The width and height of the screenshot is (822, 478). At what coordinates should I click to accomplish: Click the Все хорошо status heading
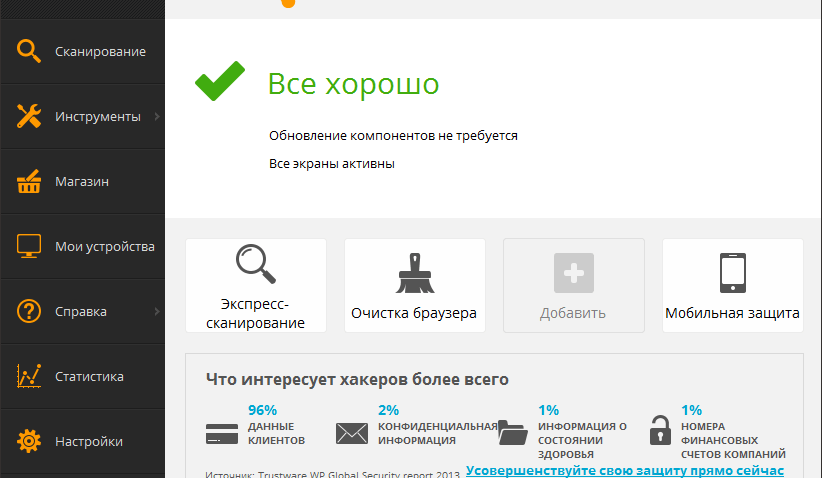pos(353,83)
